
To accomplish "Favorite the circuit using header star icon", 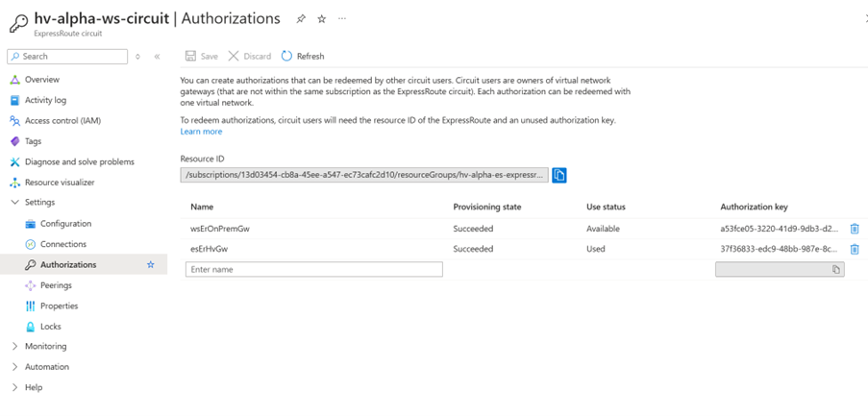I will (x=322, y=19).
